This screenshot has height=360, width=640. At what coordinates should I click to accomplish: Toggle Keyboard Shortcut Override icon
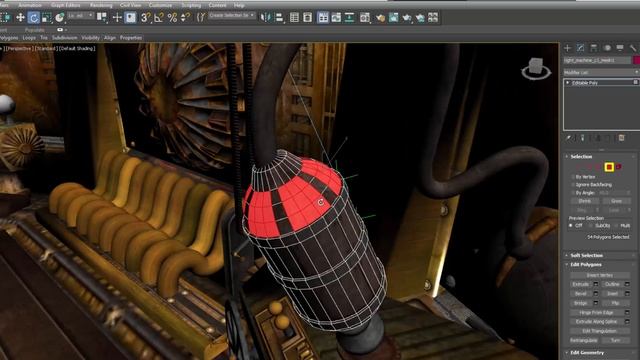pos(130,18)
